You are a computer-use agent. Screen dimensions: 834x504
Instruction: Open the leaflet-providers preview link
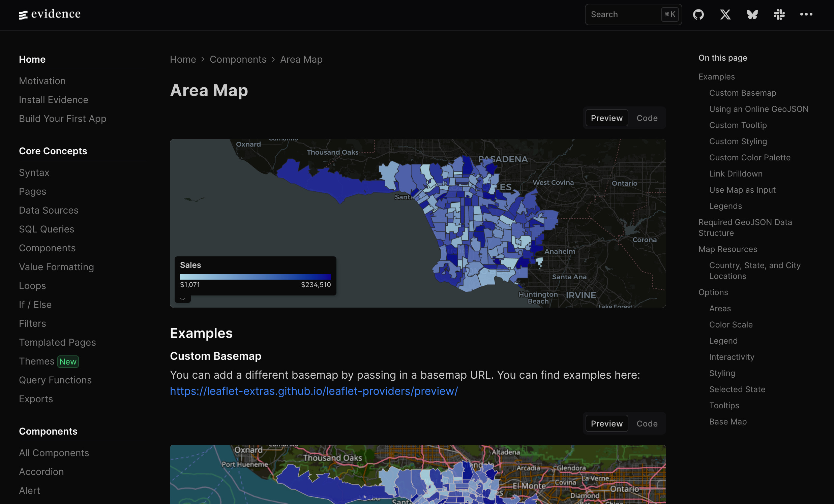[x=314, y=391]
